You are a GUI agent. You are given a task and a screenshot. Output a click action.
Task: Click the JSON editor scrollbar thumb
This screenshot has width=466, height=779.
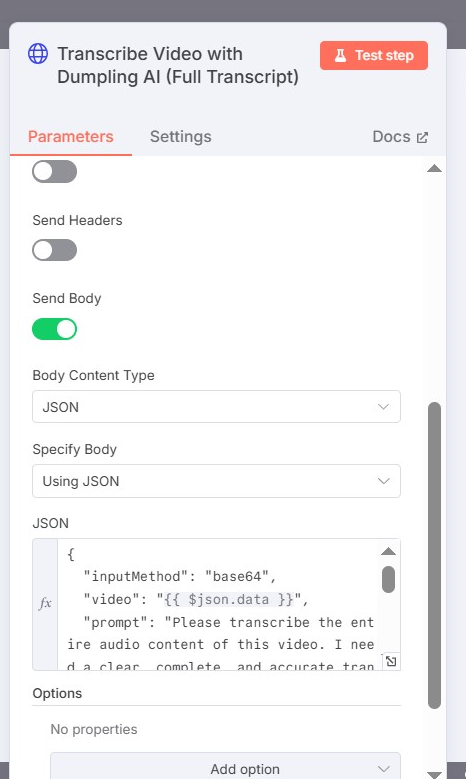pos(388,579)
